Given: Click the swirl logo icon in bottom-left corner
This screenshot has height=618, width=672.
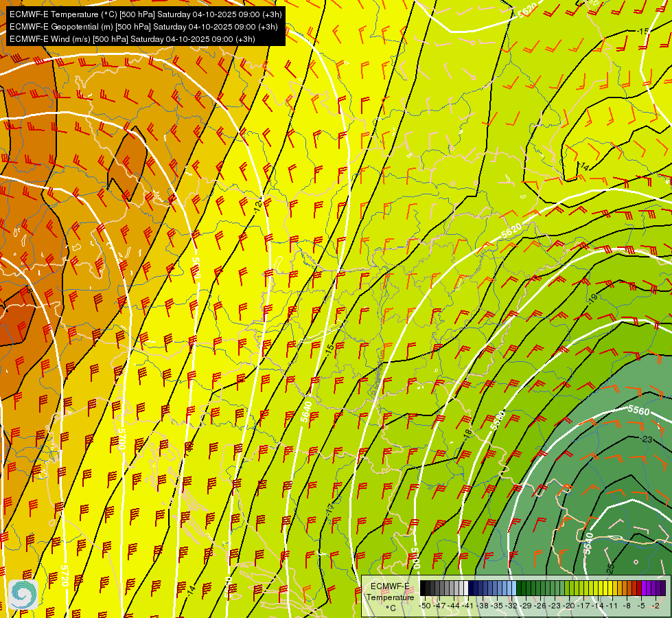Looking at the screenshot, I should tap(23, 594).
